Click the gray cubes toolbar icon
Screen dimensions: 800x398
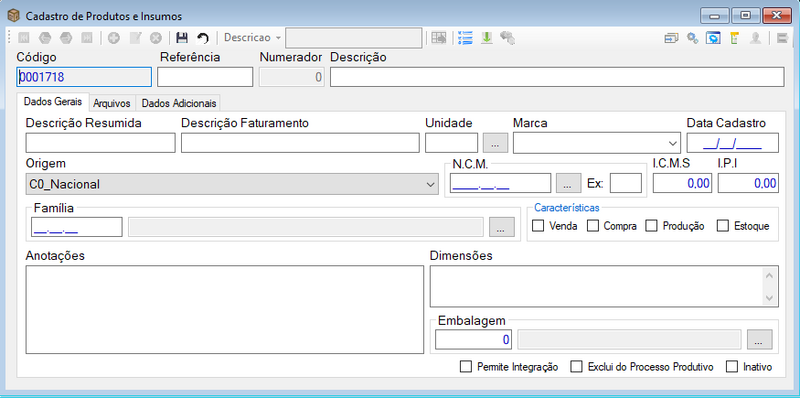[507, 38]
